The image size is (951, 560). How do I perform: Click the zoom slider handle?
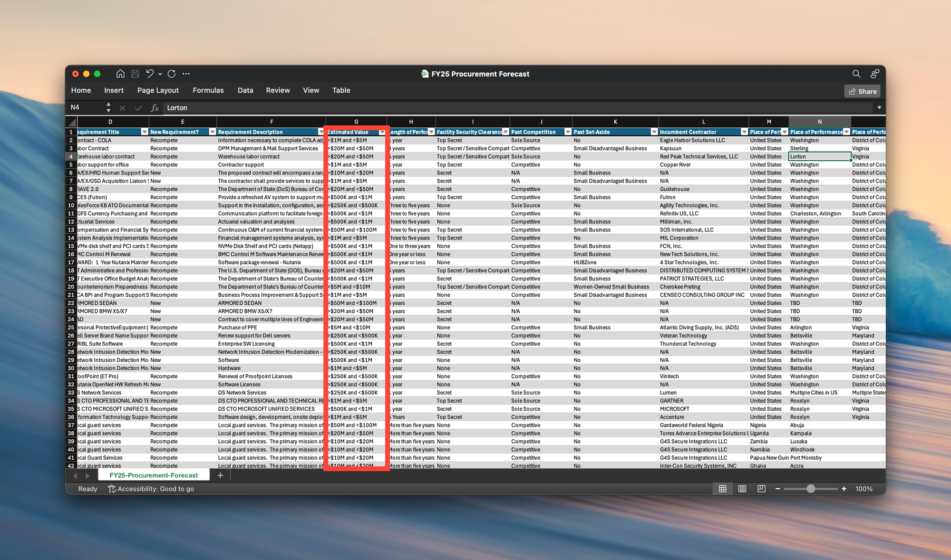(x=811, y=489)
